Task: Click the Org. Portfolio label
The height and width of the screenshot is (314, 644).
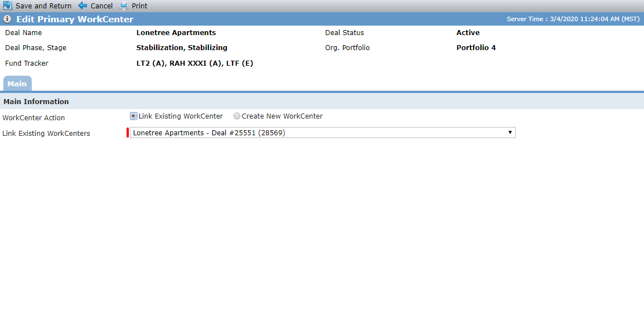Action: 347,47
